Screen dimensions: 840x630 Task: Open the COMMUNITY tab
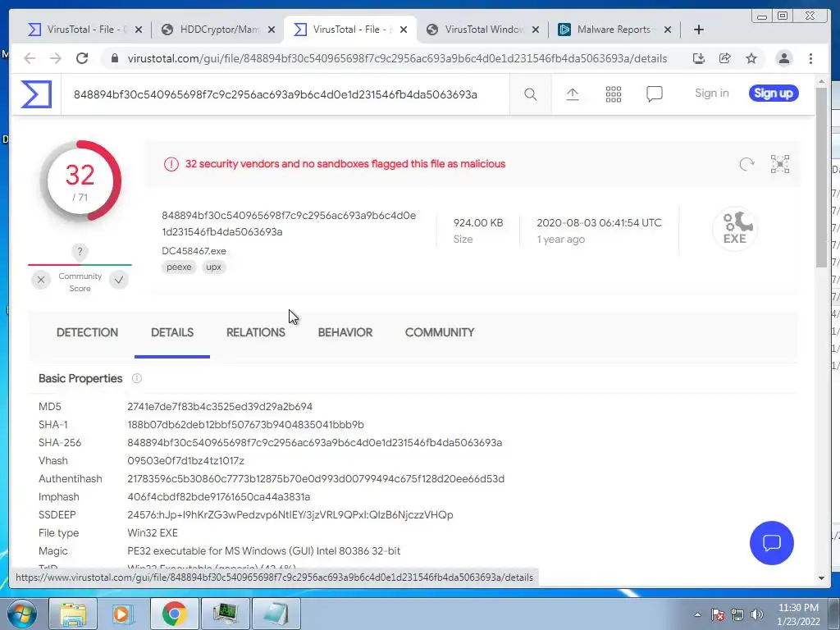point(440,332)
